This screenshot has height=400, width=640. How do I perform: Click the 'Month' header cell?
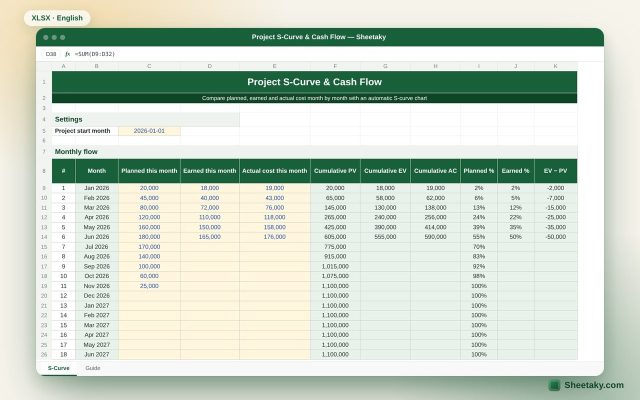click(97, 171)
